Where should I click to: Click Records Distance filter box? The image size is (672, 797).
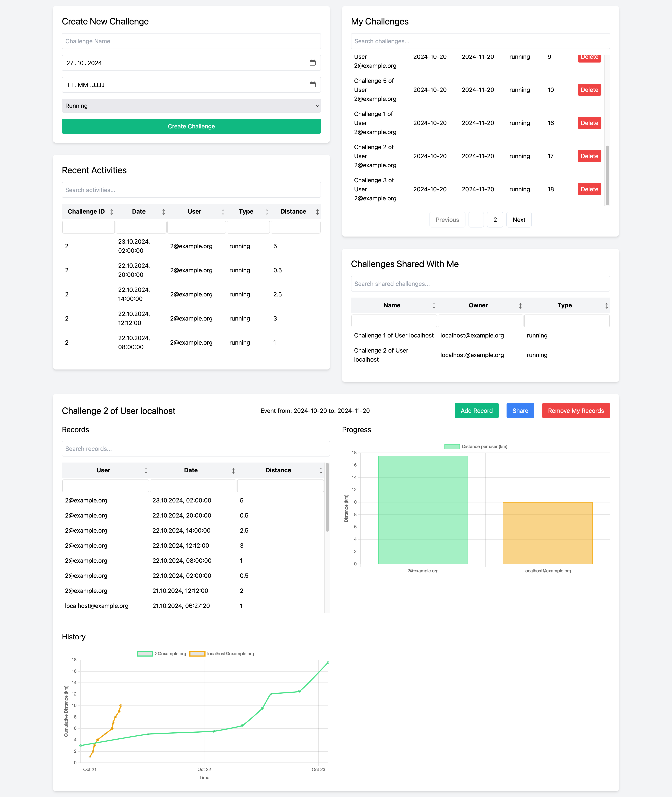point(280,486)
